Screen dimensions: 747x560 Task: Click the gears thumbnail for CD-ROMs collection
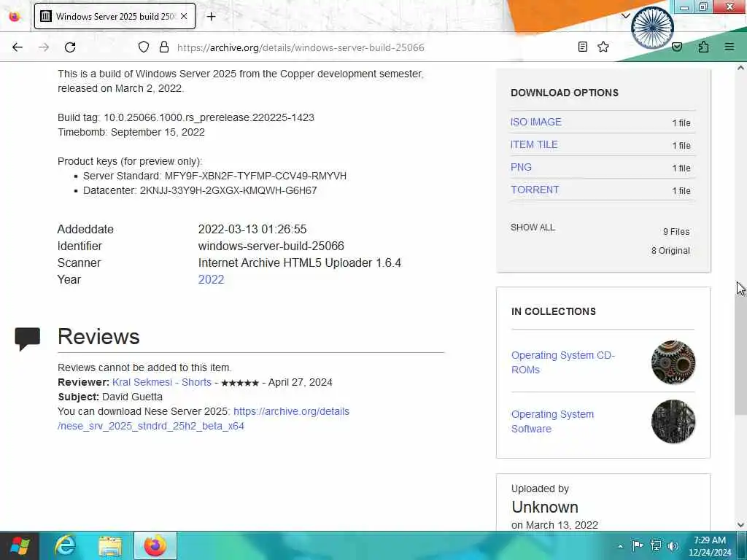pyautogui.click(x=673, y=362)
